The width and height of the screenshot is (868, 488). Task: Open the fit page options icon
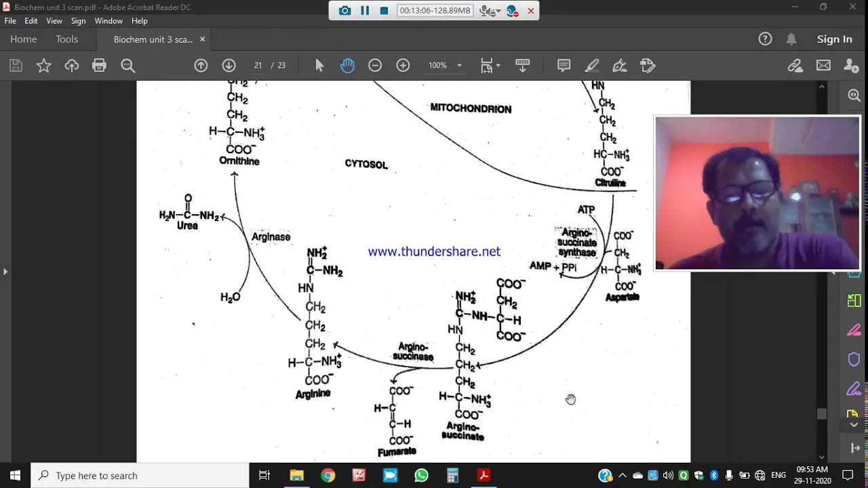[x=487, y=66]
